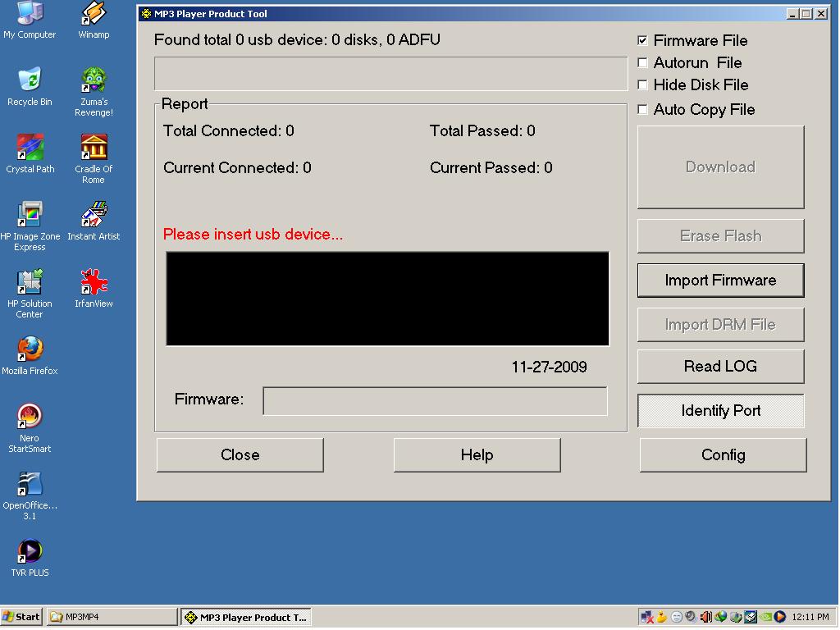Switch to the MP3MP4 taskbar window
The width and height of the screenshot is (840, 630).
click(111, 616)
